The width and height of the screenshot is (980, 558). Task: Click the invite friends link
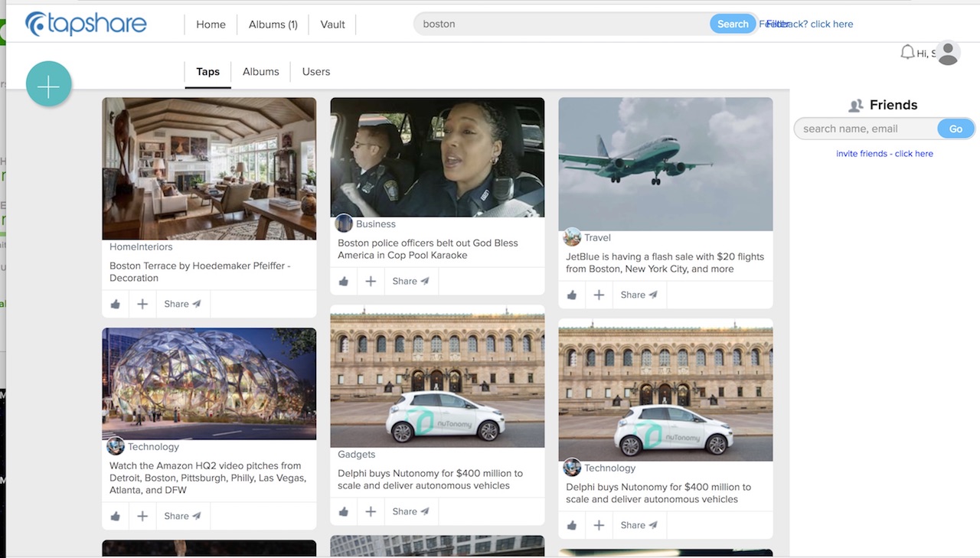(x=884, y=153)
